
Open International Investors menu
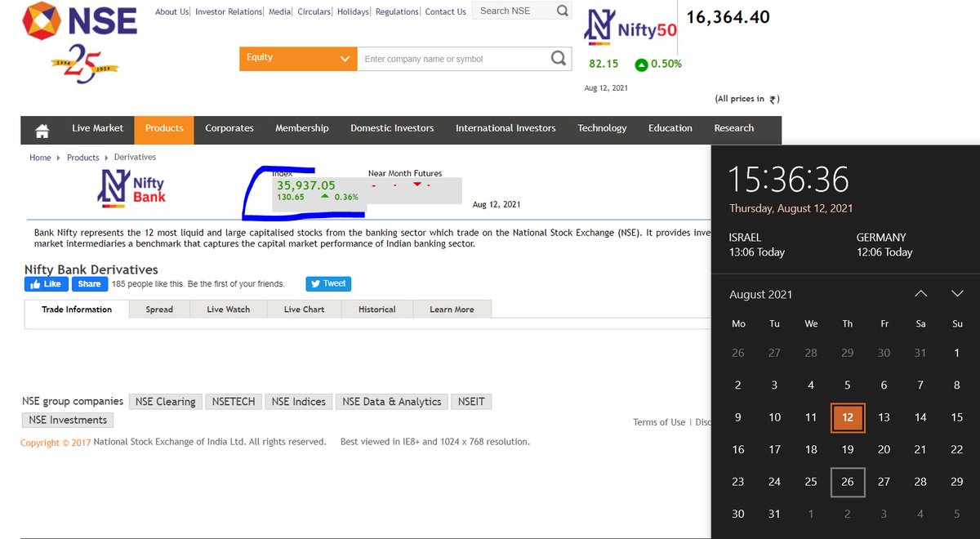pyautogui.click(x=506, y=128)
